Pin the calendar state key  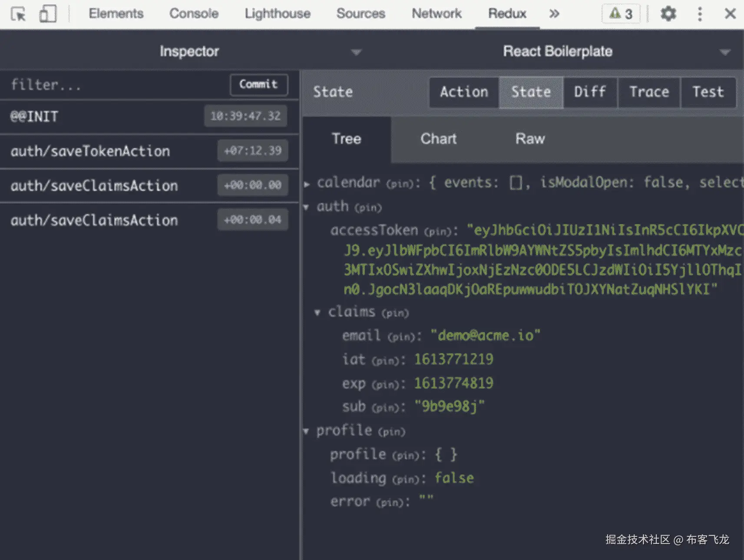point(400,184)
